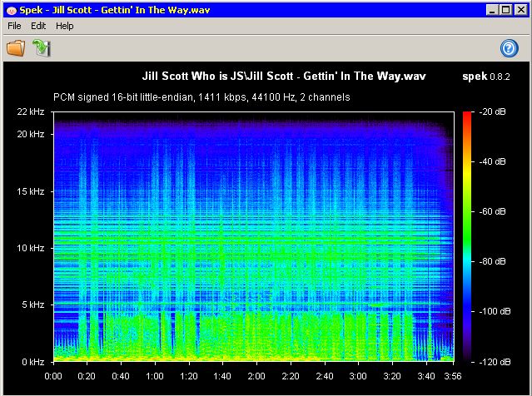532x396 pixels.
Task: Click the '3:56' end time label
Action: coord(453,376)
